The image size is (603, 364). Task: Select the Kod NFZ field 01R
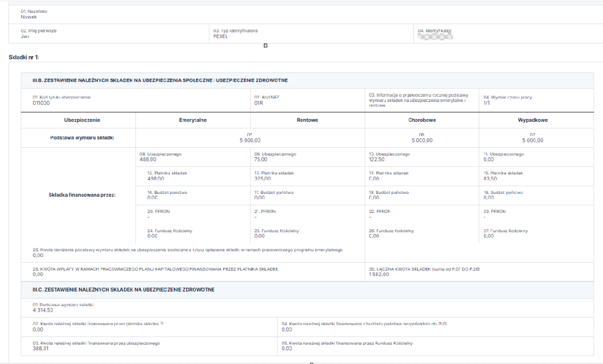[258, 102]
